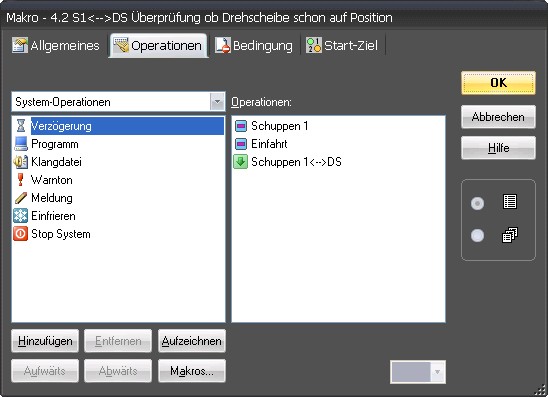Click the green arrow icon beside Schuppen 1<-->DS
The height and width of the screenshot is (397, 548).
point(240,162)
